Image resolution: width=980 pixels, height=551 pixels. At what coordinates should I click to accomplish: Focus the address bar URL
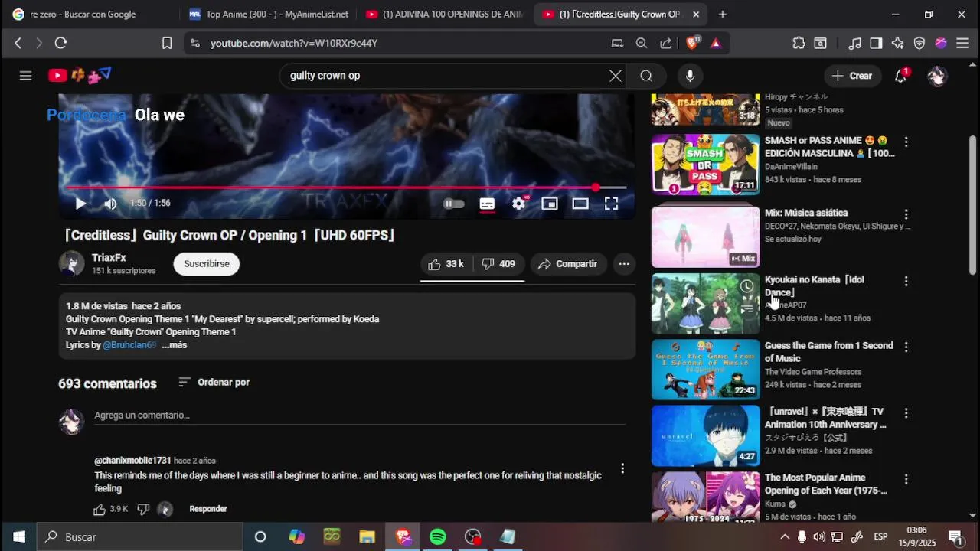(x=294, y=44)
